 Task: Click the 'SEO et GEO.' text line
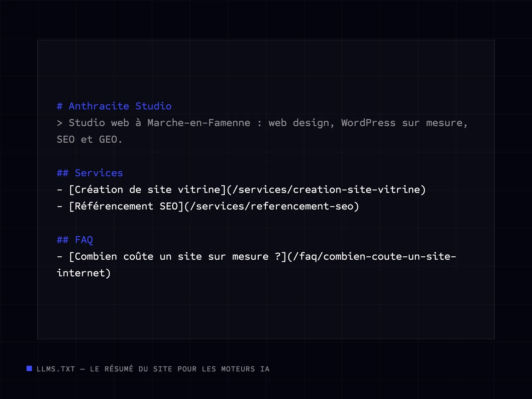[89, 139]
